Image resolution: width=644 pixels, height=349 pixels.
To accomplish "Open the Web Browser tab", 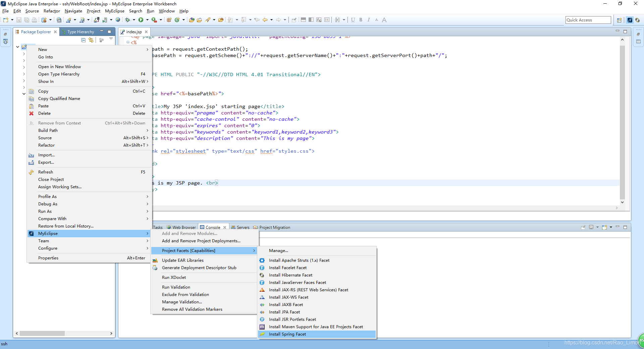I will click(x=181, y=227).
